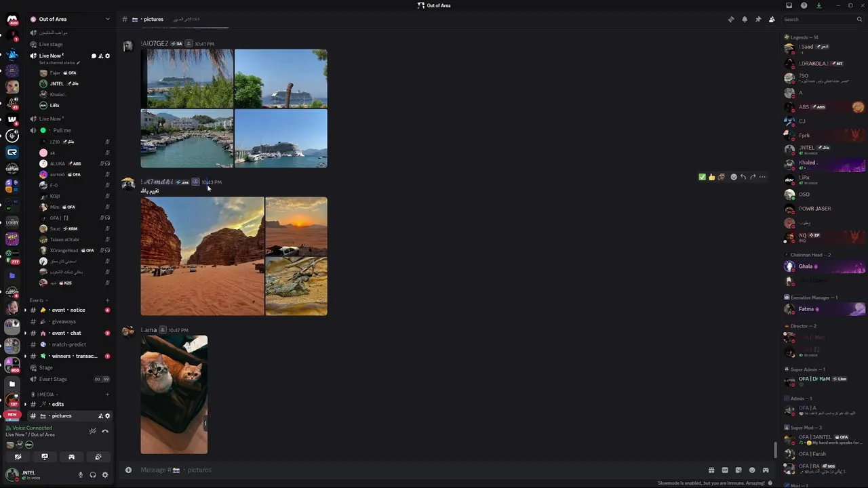
Task: Open Ghala's profile in member list
Action: [825, 266]
